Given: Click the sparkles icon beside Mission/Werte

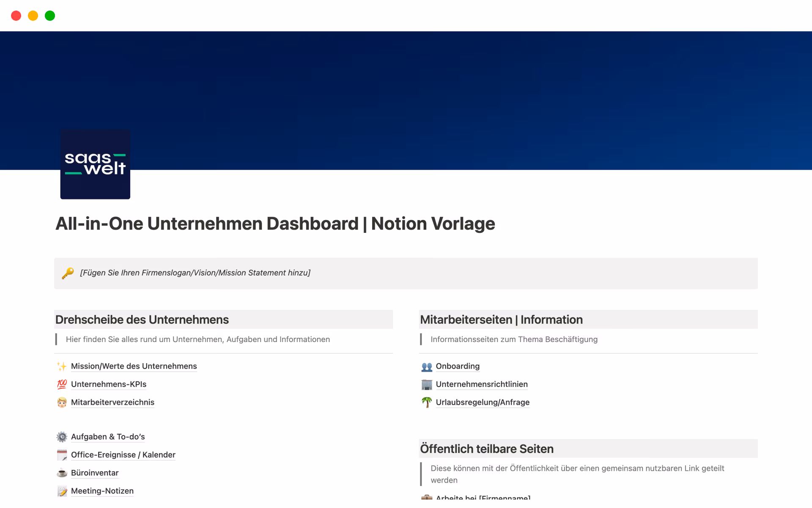Looking at the screenshot, I should pyautogui.click(x=62, y=366).
